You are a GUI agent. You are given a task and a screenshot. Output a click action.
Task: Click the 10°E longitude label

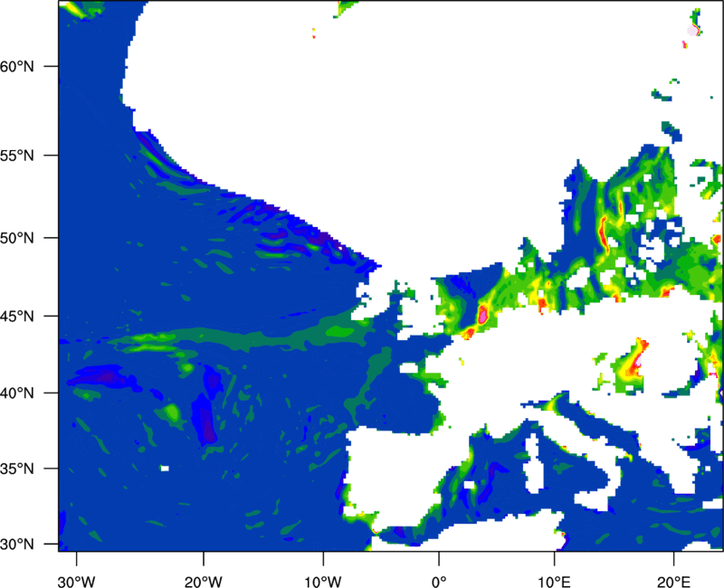(555, 582)
